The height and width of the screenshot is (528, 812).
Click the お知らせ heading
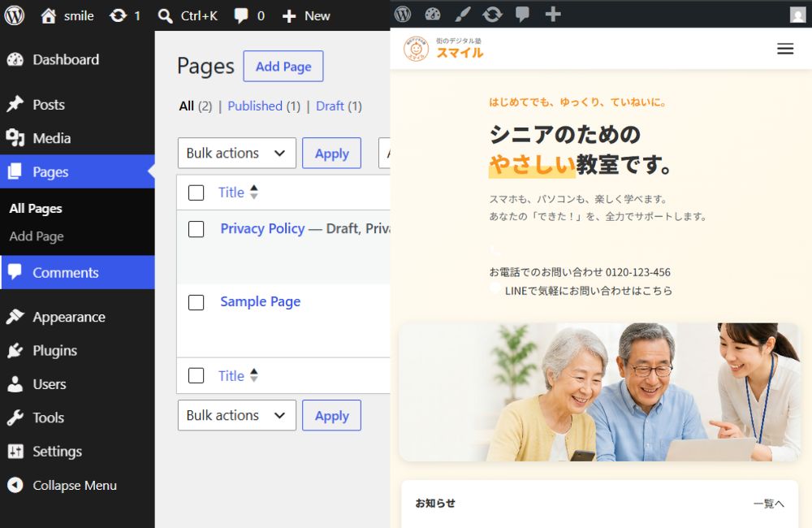pyautogui.click(x=435, y=503)
